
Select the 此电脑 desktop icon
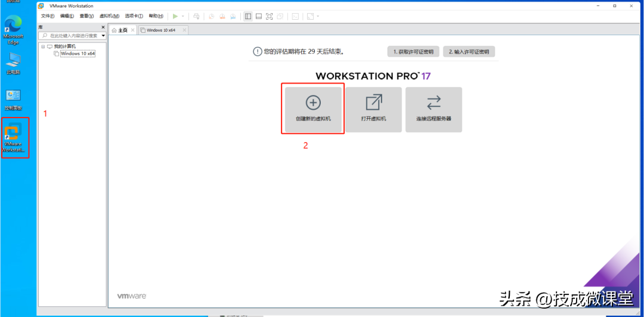tap(13, 64)
